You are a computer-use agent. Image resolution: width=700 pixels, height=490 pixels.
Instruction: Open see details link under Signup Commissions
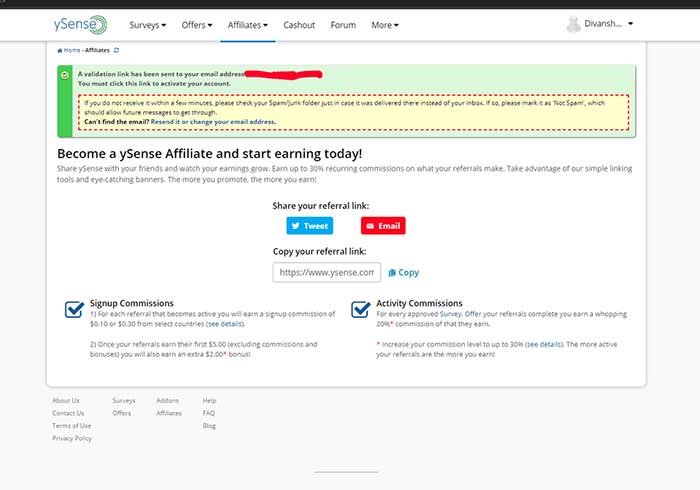(x=225, y=324)
